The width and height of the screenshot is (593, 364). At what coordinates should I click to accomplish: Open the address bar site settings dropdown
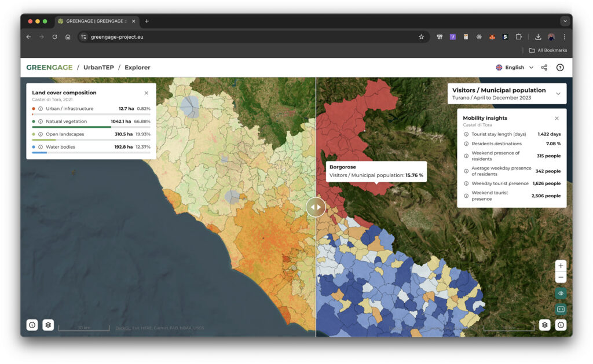pos(84,36)
